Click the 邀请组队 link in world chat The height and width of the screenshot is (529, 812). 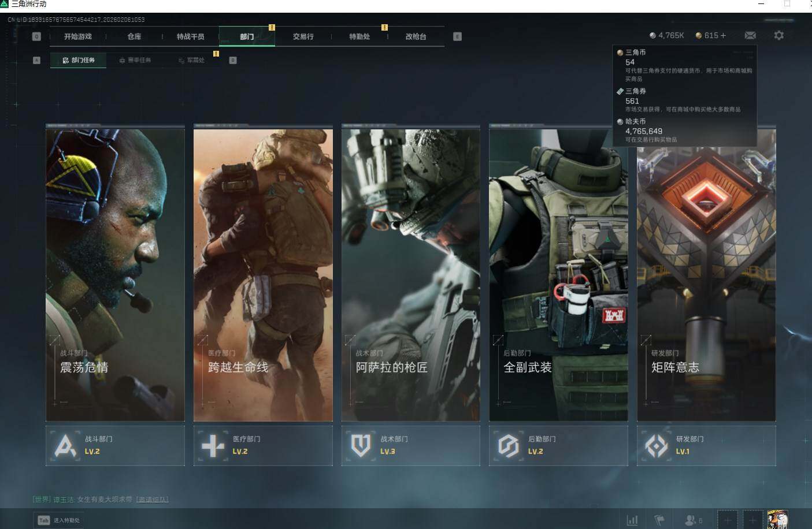coord(153,499)
